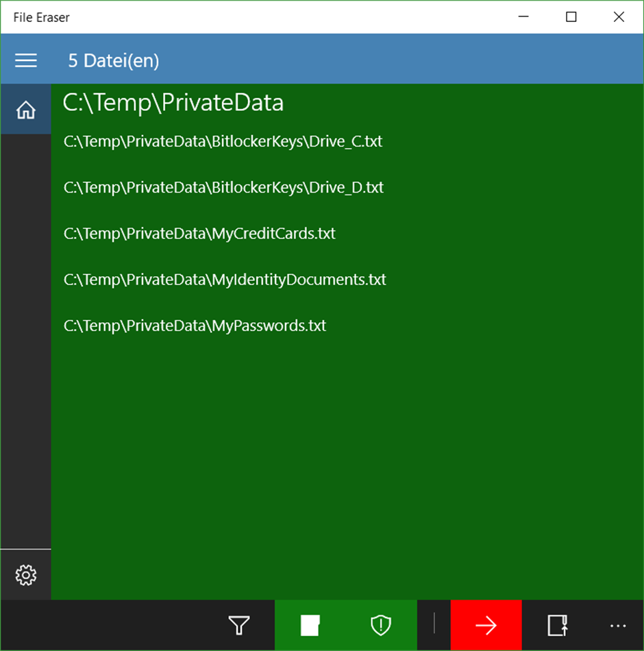
Task: Minimize the File Eraser window
Action: pyautogui.click(x=523, y=17)
